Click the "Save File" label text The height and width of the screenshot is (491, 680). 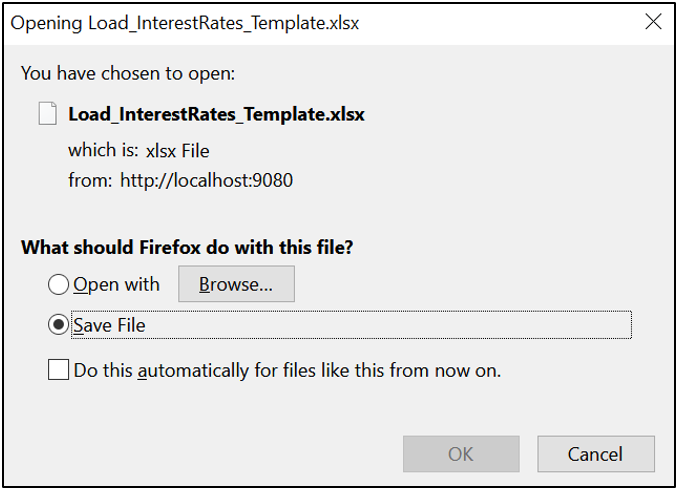tap(109, 325)
